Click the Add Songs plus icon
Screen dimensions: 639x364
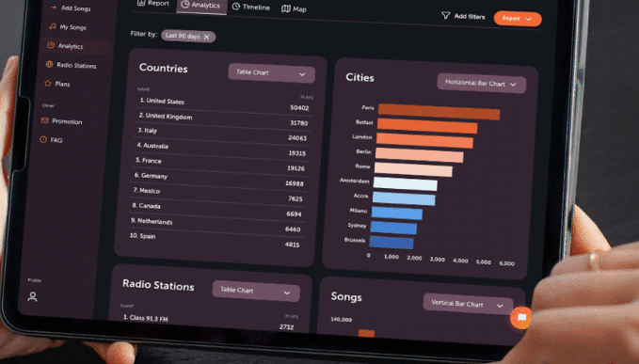[54, 8]
